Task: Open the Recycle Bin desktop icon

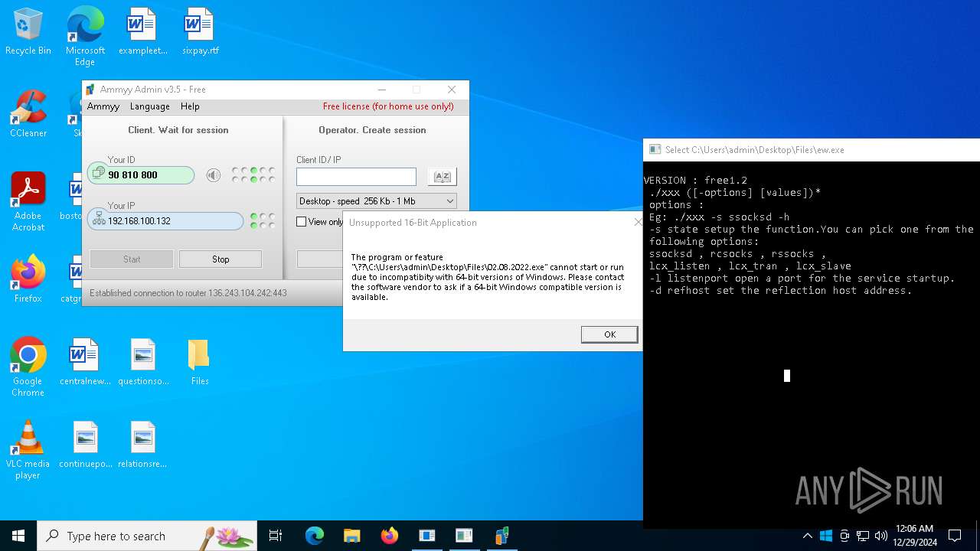Action: click(28, 32)
